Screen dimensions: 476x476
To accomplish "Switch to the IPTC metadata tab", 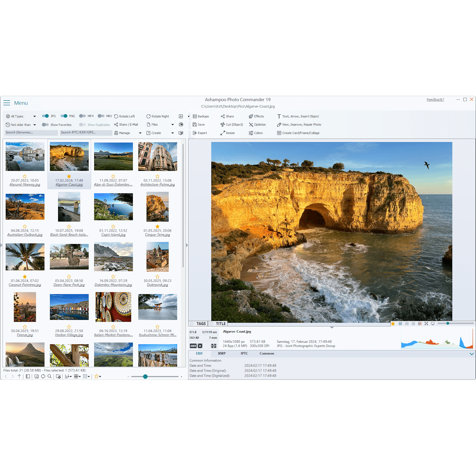I will (244, 354).
